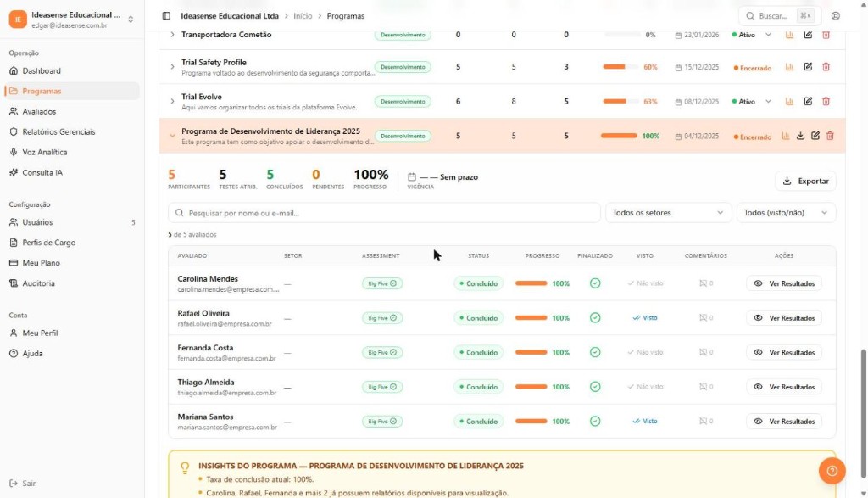The image size is (868, 498).
Task: Click Sair to log out
Action: [23, 483]
